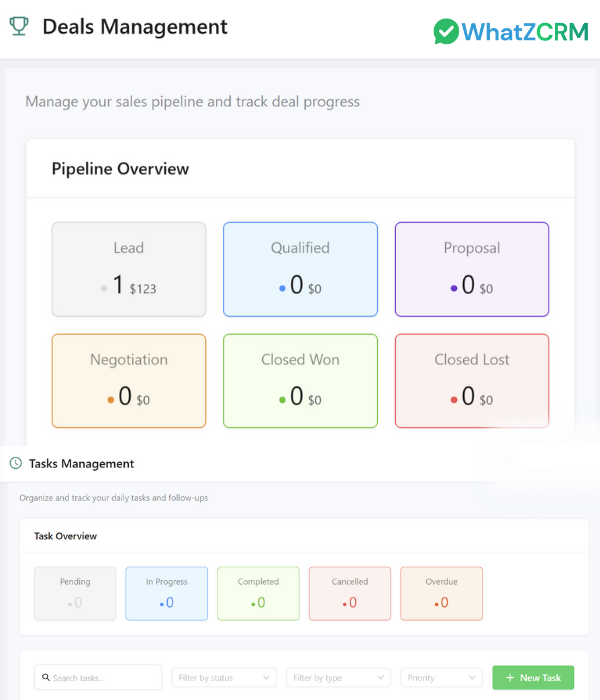600x700 pixels.
Task: Open the Closed Lost stage card
Action: click(x=472, y=381)
